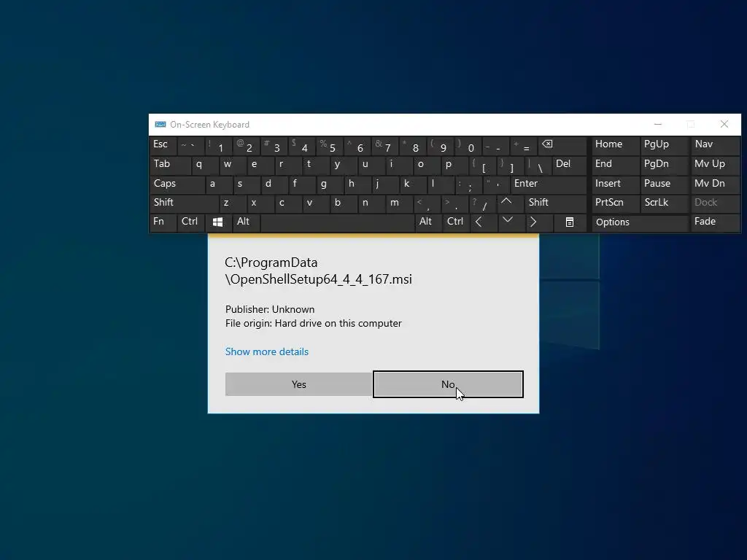Toggle the Fn key

coord(163,222)
